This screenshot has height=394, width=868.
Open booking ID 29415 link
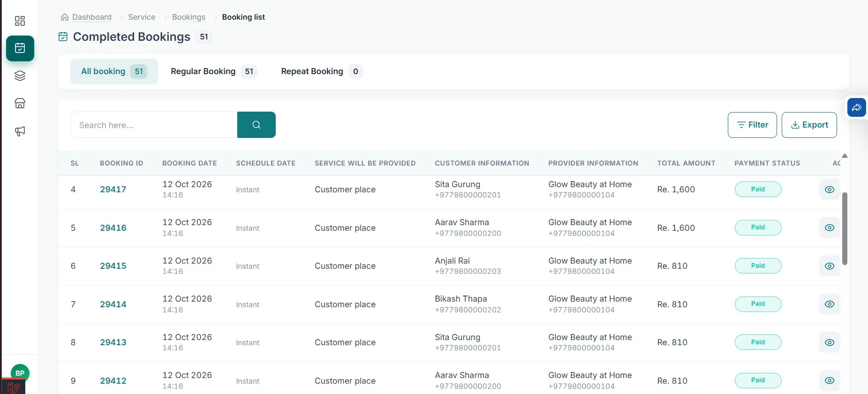click(113, 266)
